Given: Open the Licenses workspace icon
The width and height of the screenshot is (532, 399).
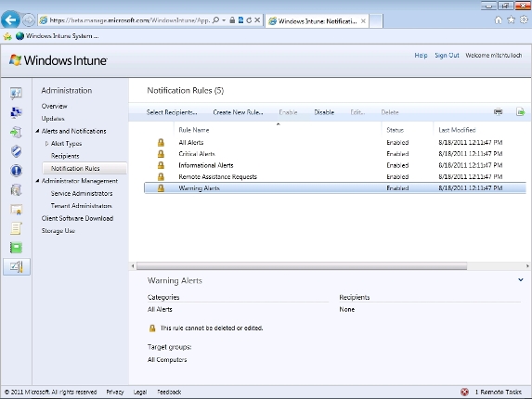Looking at the screenshot, I should [16, 210].
